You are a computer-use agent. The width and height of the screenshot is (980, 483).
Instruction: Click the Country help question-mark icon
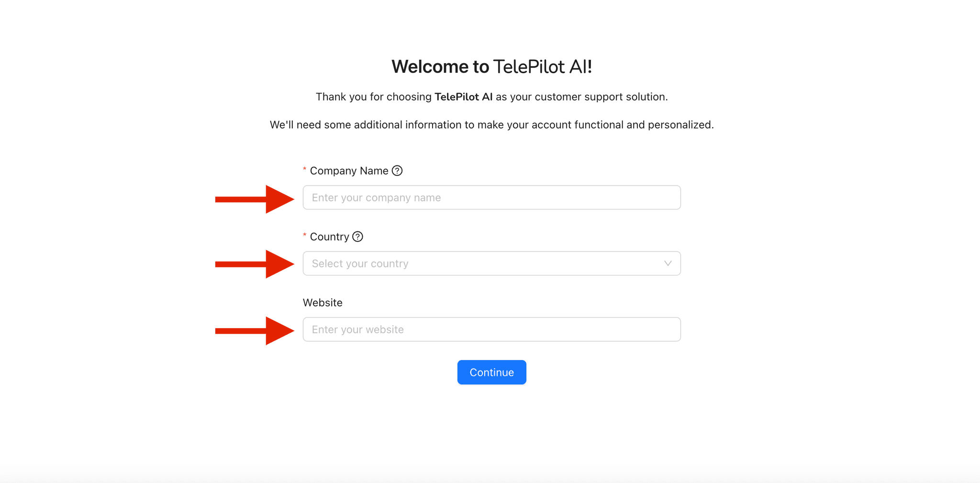(x=357, y=237)
